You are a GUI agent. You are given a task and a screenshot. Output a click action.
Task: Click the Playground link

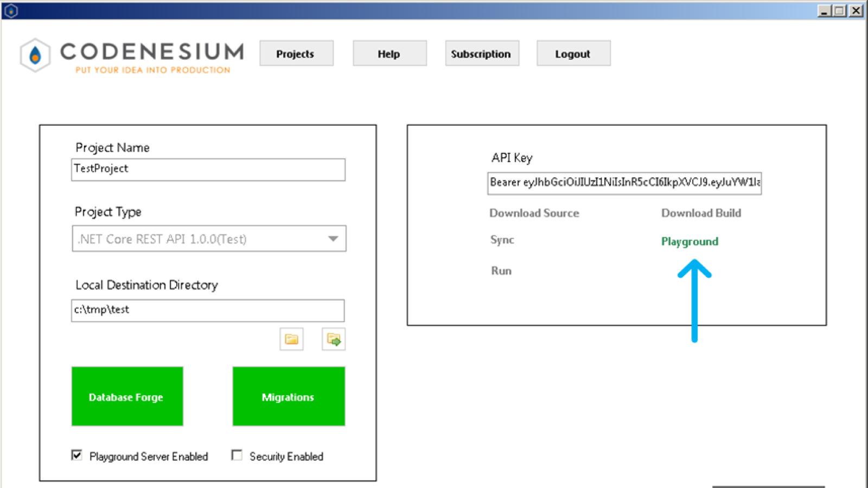tap(690, 241)
